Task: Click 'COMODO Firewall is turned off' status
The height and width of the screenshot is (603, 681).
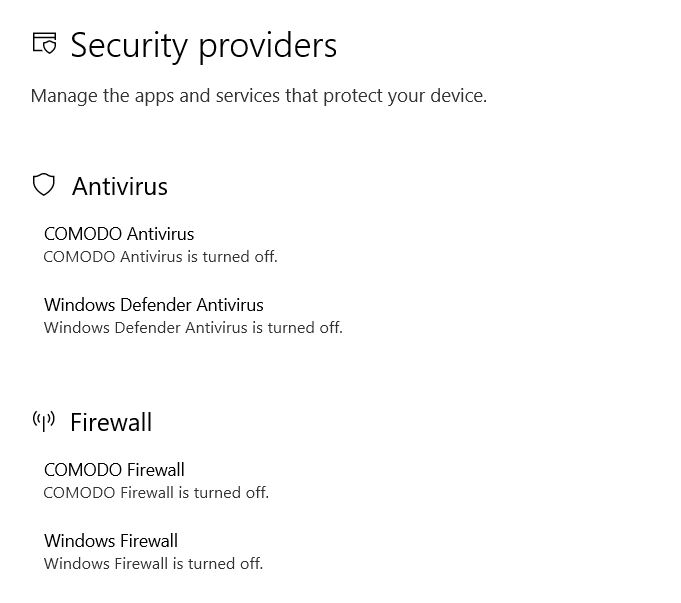Action: pos(156,493)
